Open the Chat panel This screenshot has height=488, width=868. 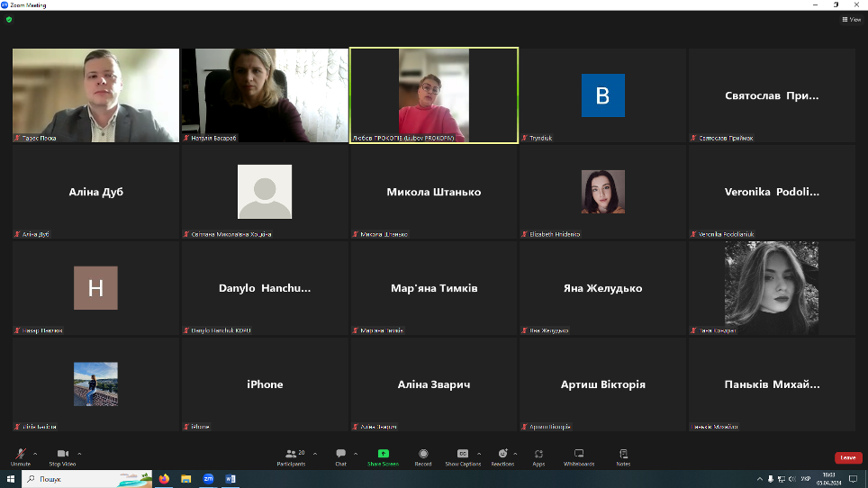pyautogui.click(x=340, y=454)
